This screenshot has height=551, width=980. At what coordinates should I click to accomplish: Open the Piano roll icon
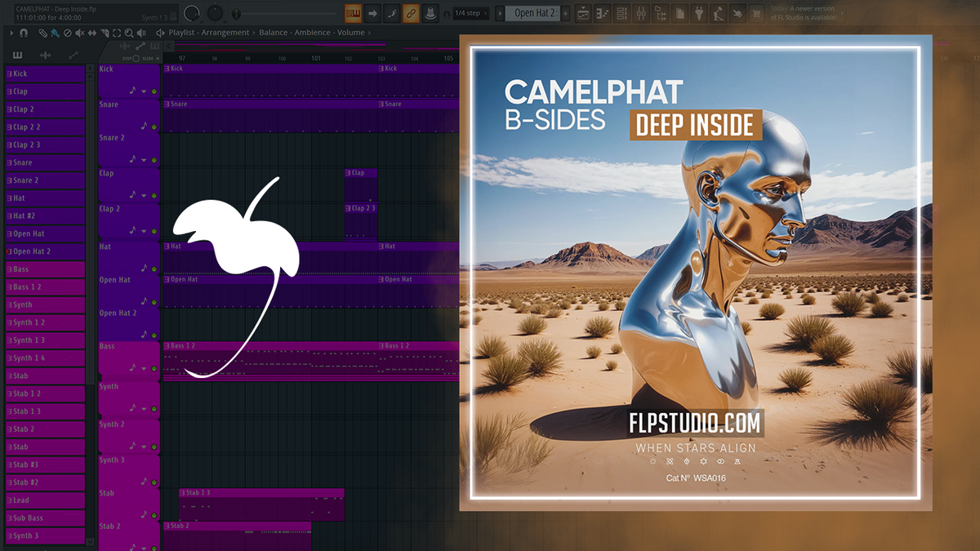coord(600,13)
